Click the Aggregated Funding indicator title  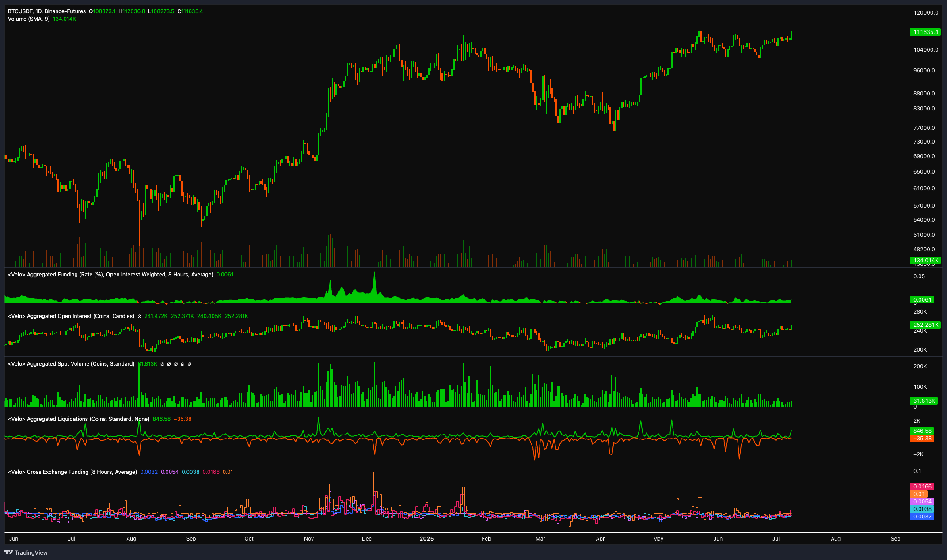[110, 274]
